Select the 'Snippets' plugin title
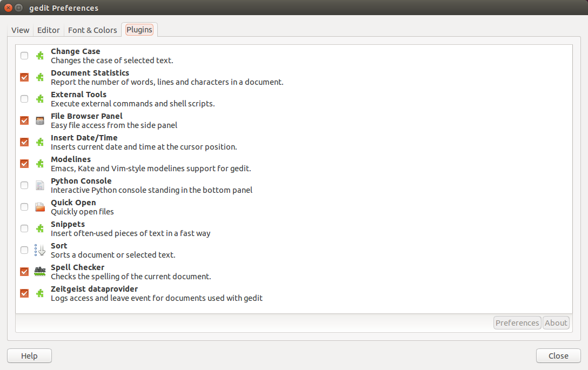The width and height of the screenshot is (588, 370). coord(68,224)
